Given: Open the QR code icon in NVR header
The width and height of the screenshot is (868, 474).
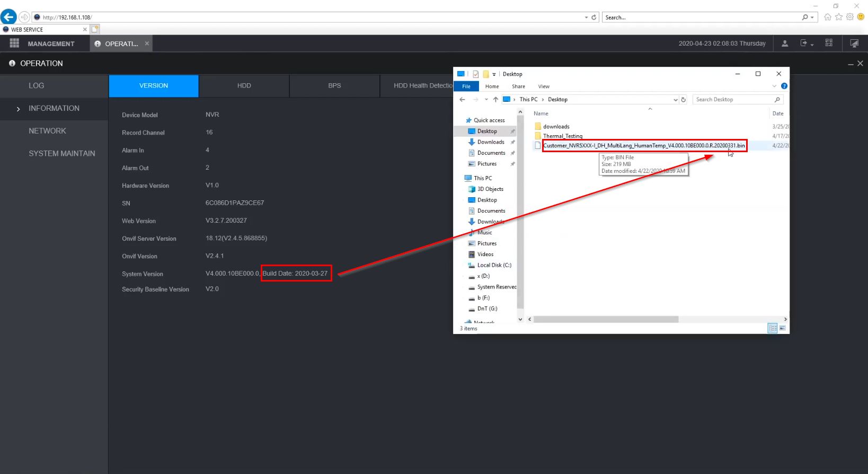Looking at the screenshot, I should [x=829, y=43].
